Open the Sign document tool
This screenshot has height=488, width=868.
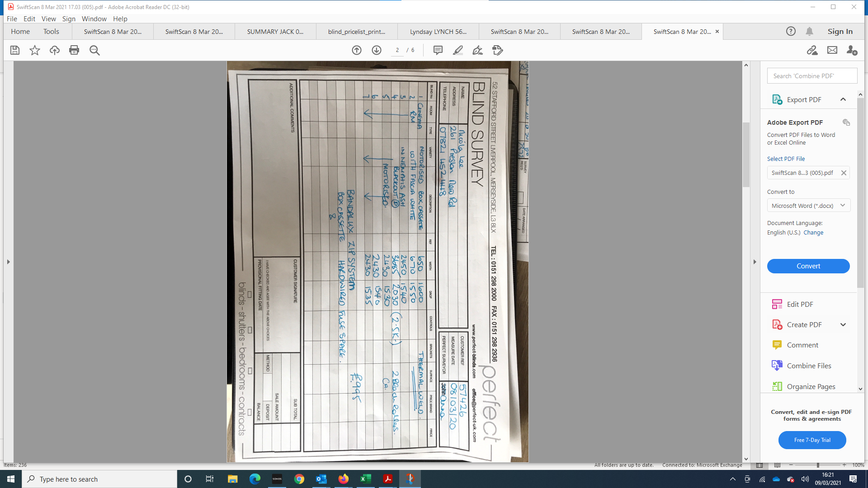coord(477,50)
